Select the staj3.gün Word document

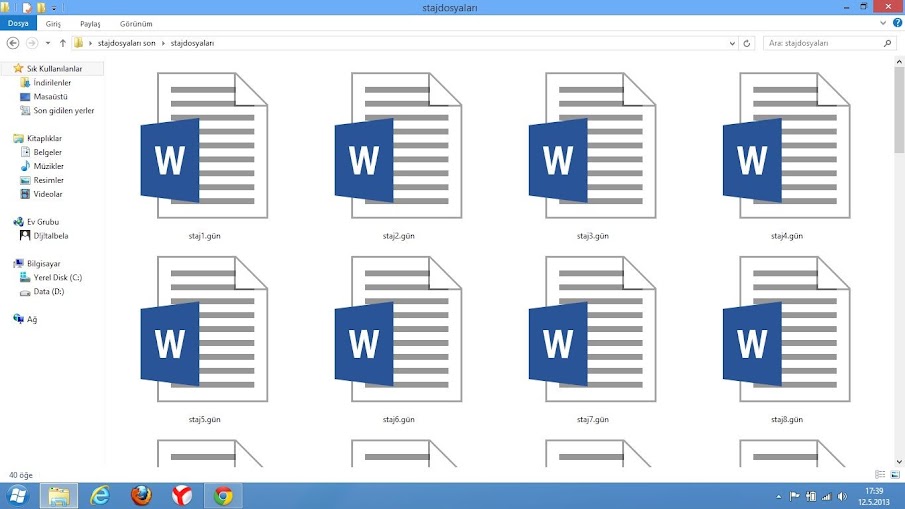593,156
